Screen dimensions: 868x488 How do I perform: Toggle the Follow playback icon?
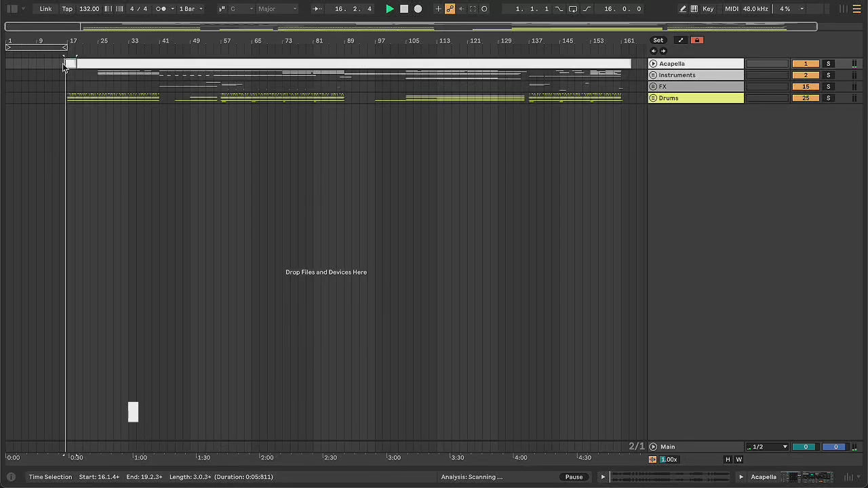(317, 9)
